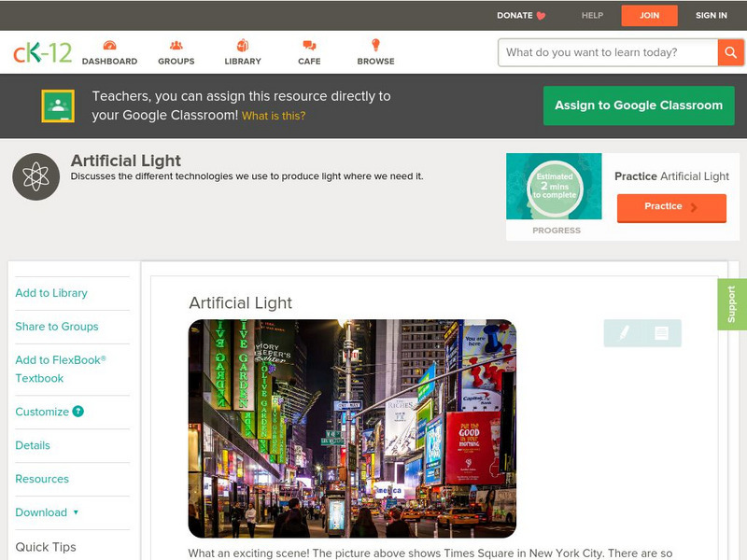Click the atom science subject icon

click(36, 176)
